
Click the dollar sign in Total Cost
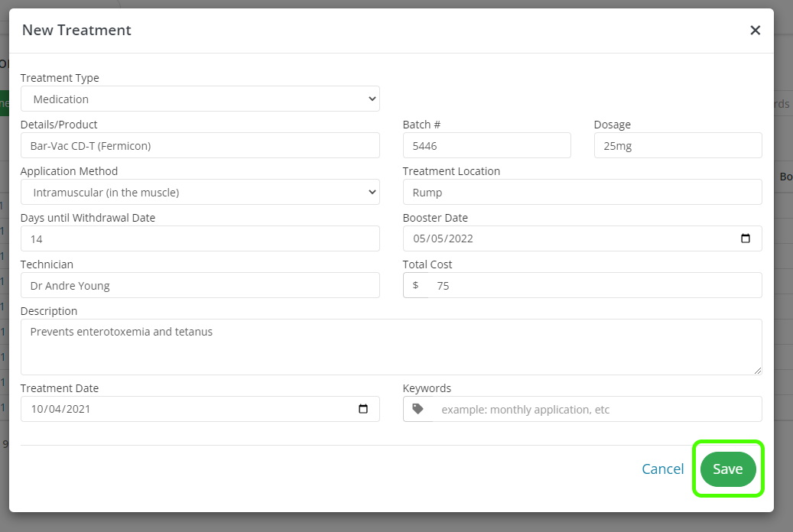click(x=416, y=285)
